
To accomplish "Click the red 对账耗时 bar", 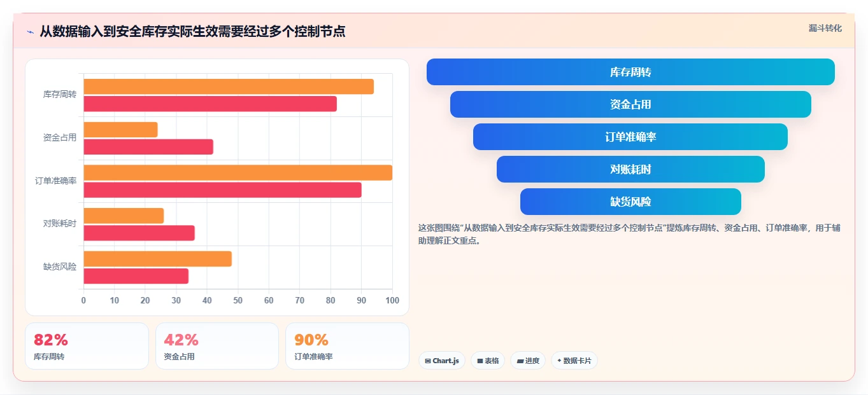I will coord(139,233).
